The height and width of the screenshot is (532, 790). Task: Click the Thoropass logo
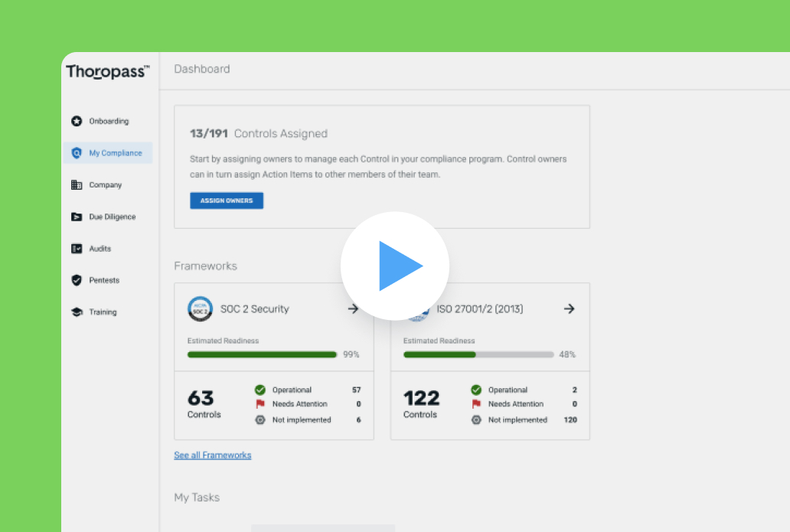[x=108, y=71]
